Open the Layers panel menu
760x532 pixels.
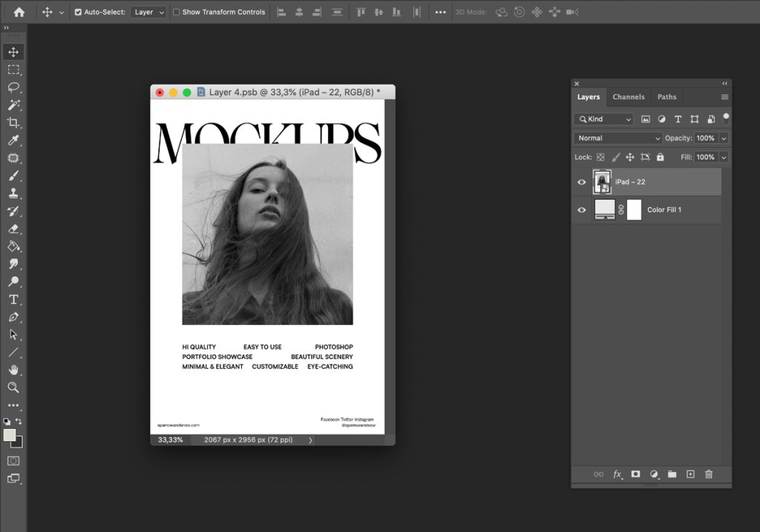(x=724, y=97)
